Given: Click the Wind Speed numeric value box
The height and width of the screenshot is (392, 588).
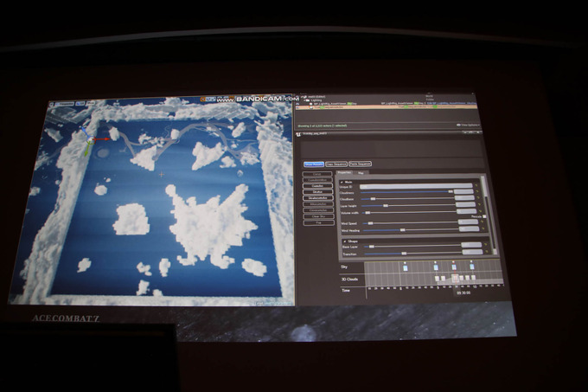Looking at the screenshot, I should 469,222.
